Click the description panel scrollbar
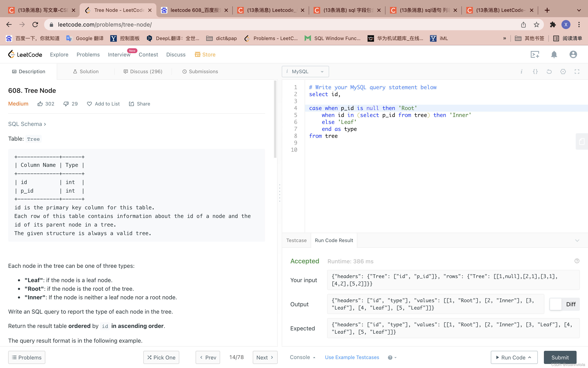This screenshot has width=588, height=368. [275, 119]
